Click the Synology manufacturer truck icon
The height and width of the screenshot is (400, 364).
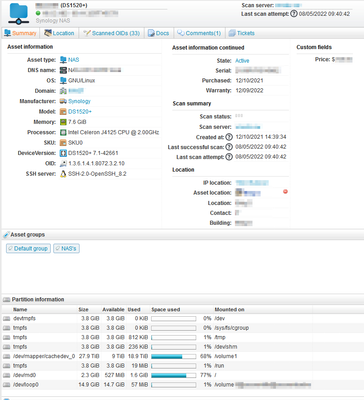(x=63, y=101)
